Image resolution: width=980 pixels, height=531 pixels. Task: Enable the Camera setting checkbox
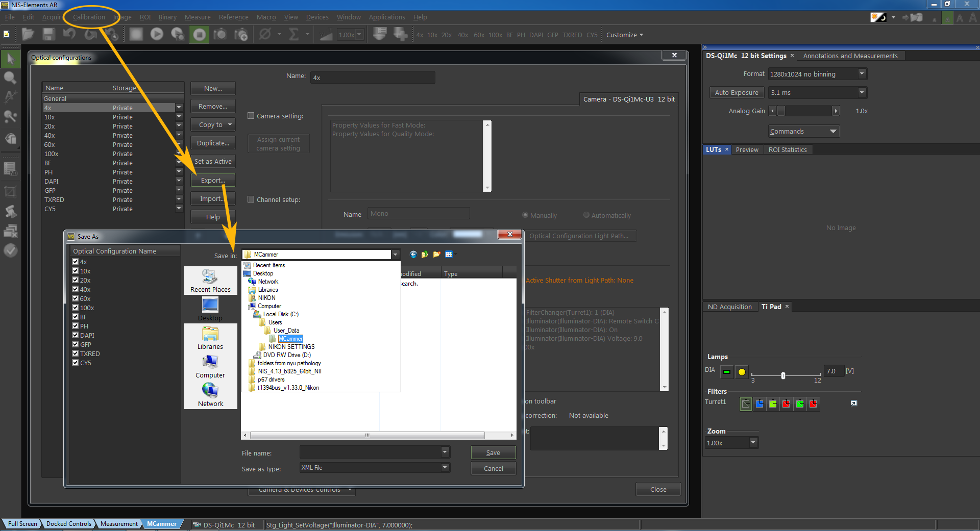251,116
